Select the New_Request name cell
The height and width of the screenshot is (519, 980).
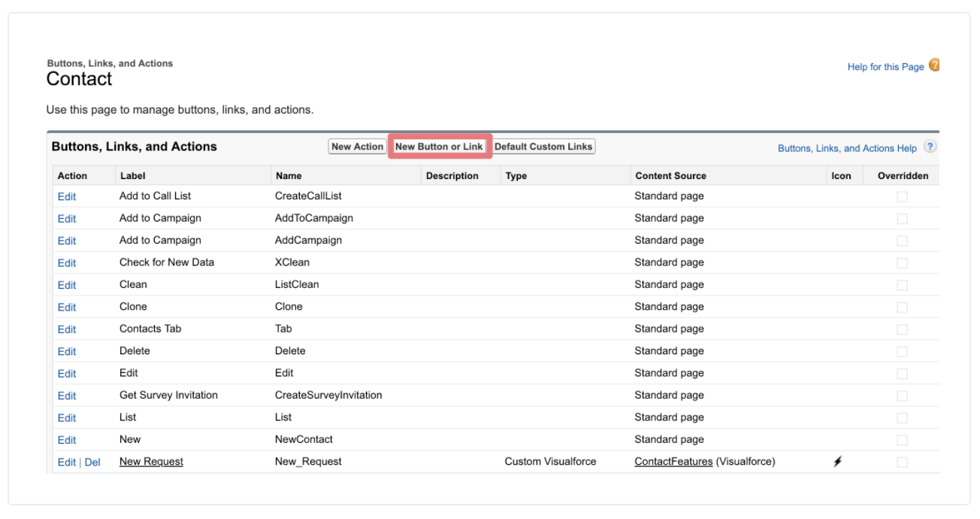pyautogui.click(x=308, y=462)
